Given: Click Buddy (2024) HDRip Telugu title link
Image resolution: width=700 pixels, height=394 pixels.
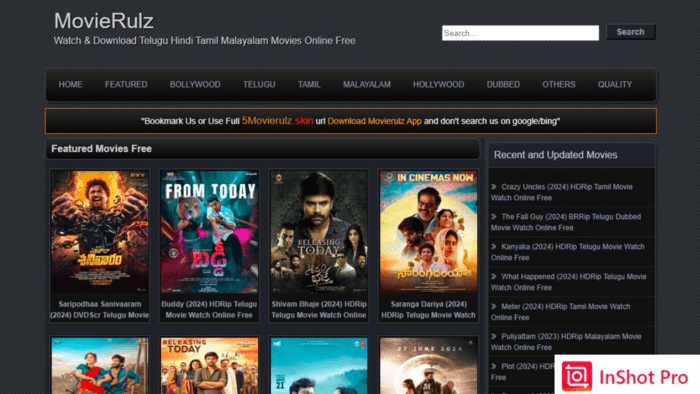Looking at the screenshot, I should (x=209, y=310).
